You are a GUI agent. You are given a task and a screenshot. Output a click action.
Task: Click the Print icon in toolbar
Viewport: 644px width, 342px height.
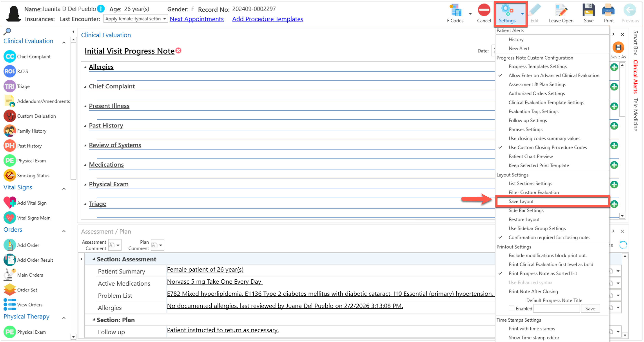[608, 11]
